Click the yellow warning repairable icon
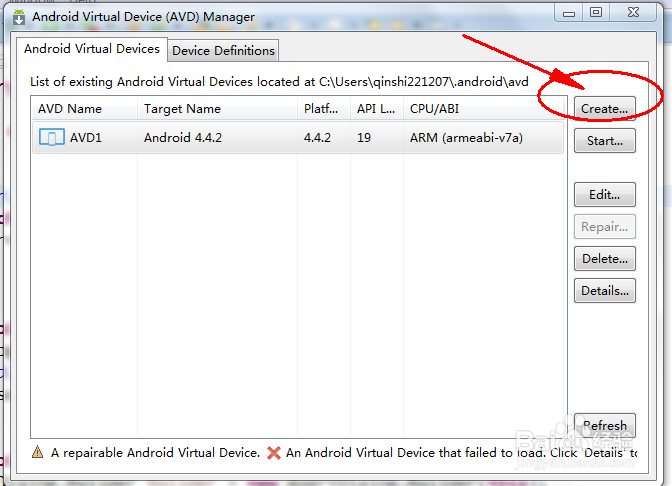Screen dimensions: 672x486 point(38,452)
